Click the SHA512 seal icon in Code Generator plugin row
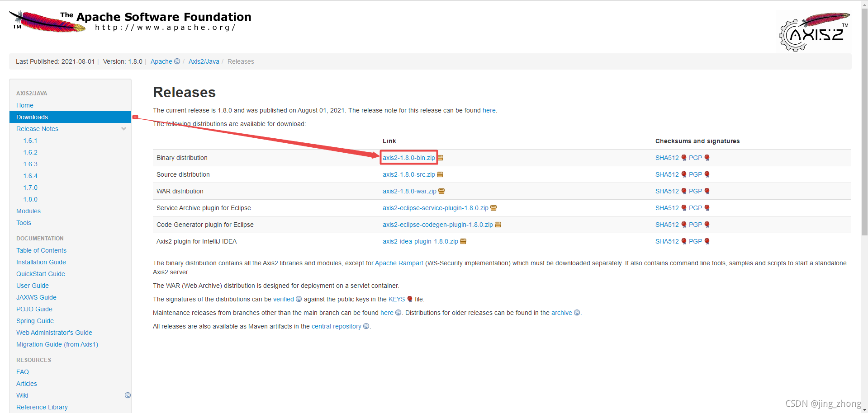Image resolution: width=868 pixels, height=413 pixels. (684, 225)
